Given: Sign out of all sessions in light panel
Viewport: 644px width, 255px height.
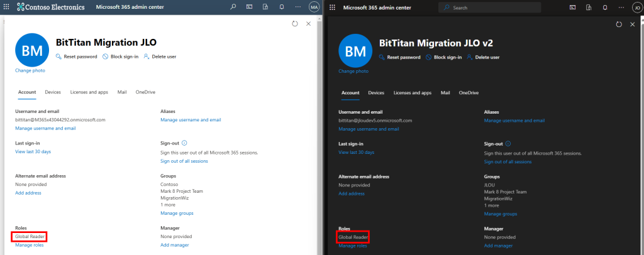Looking at the screenshot, I should (184, 161).
